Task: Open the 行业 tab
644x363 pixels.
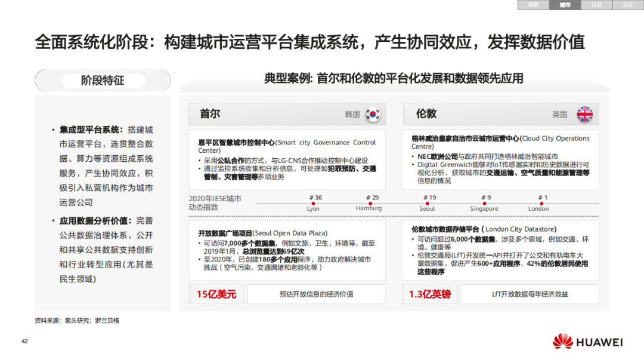Action: click(596, 5)
